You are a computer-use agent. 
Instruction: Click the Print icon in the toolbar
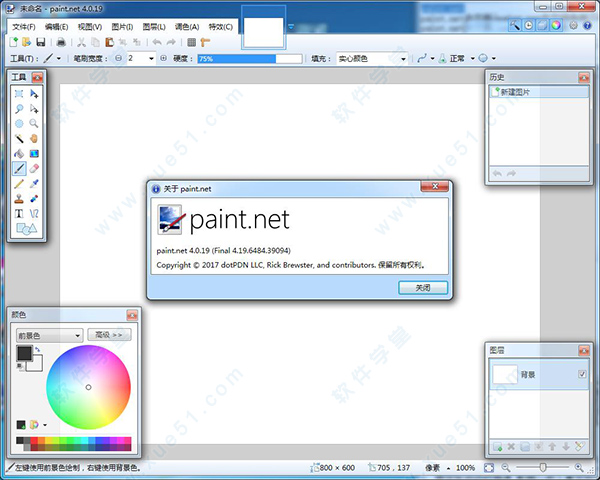(61, 43)
